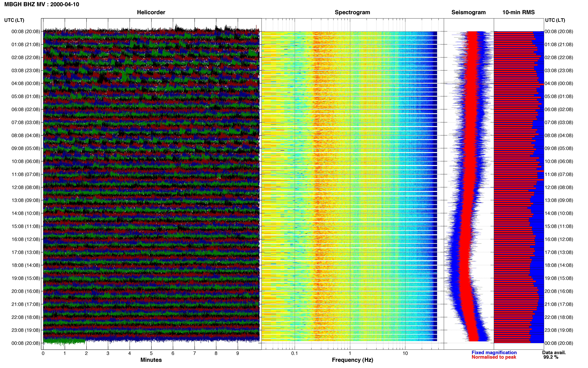Click left time label '23:08 (19:08)'
The width and height of the screenshot is (588, 368).
(26, 330)
